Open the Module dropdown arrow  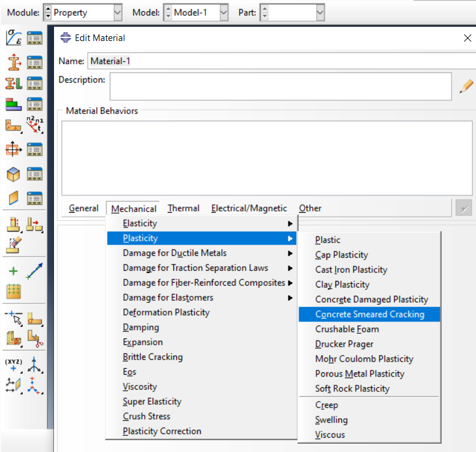pyautogui.click(x=118, y=12)
